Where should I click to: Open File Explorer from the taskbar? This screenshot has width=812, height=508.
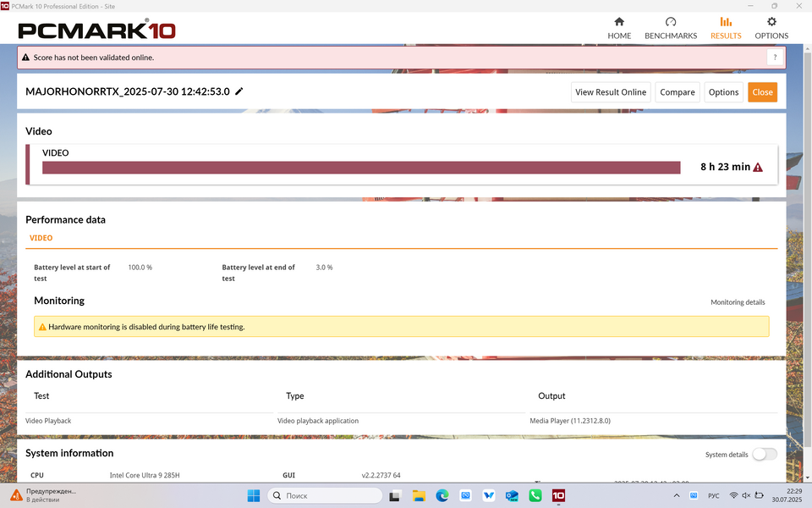click(418, 495)
